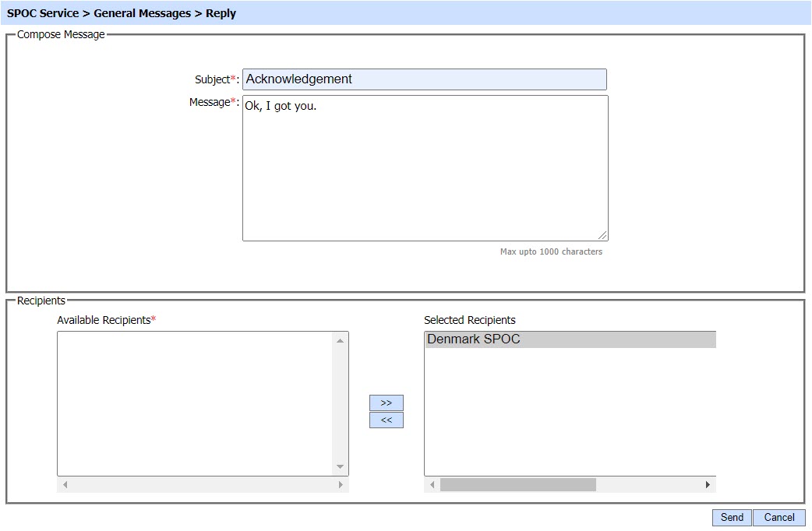
Task: Click the Selected Recipients horizontal scrollbar thumb
Action: (517, 485)
